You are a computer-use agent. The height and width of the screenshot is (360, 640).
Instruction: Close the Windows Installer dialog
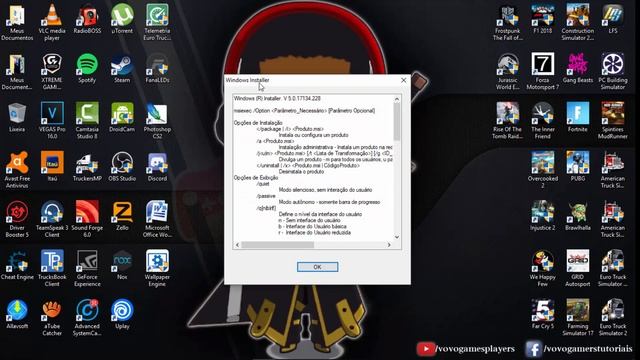[403, 80]
